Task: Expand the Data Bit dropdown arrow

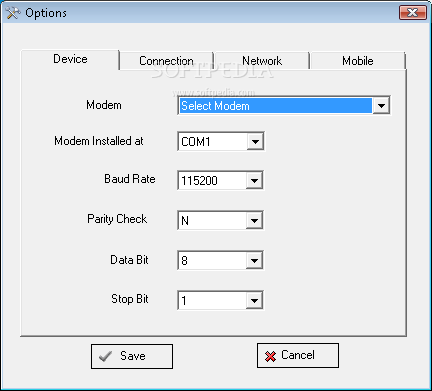Action: click(254, 260)
